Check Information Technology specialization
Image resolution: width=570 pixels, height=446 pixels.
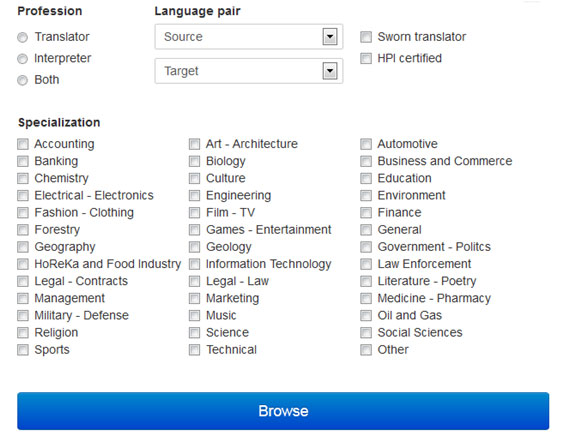pos(194,264)
